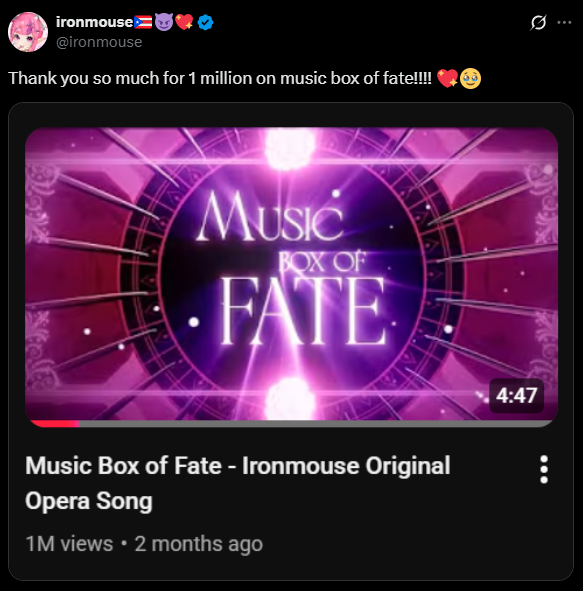Click the sparkling heart emoji beside the display name
This screenshot has width=583, height=591.
coord(184,22)
